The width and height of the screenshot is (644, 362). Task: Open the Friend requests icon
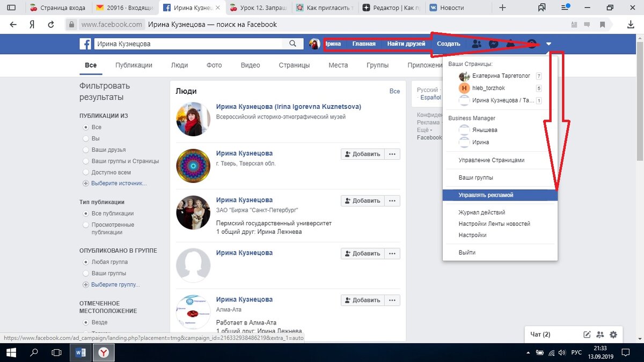(x=476, y=44)
